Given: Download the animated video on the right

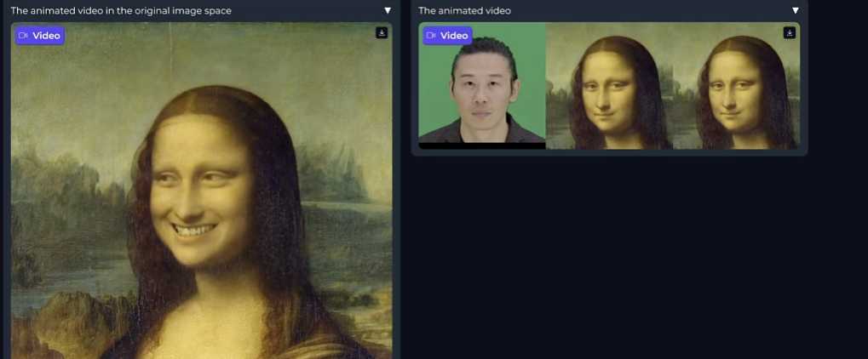Looking at the screenshot, I should pyautogui.click(x=790, y=33).
